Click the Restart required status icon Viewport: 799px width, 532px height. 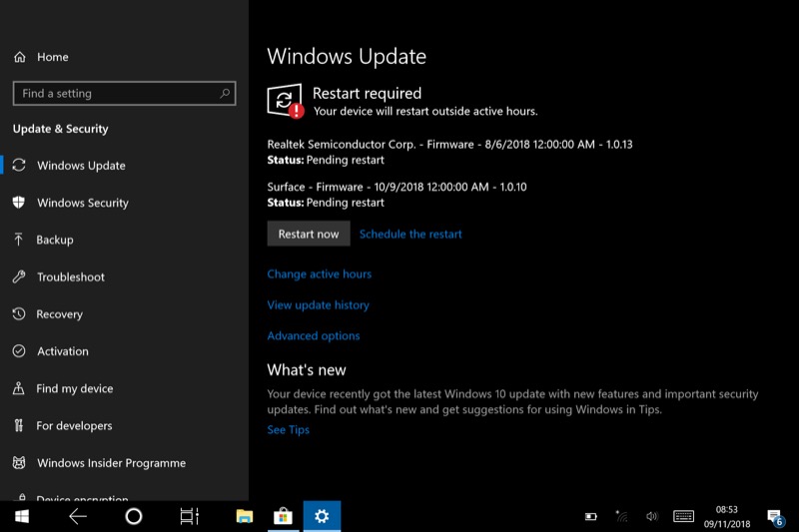(285, 101)
